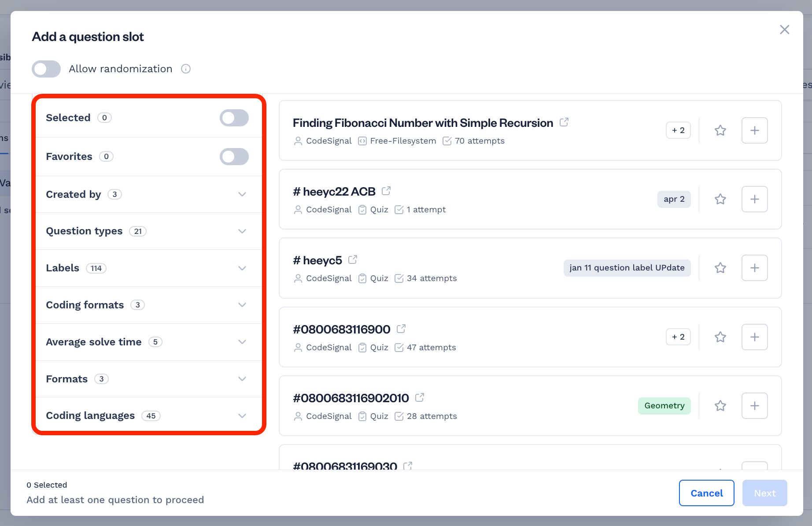Add the # heeyc22 ACB question with plus
The image size is (812, 526).
(x=754, y=199)
